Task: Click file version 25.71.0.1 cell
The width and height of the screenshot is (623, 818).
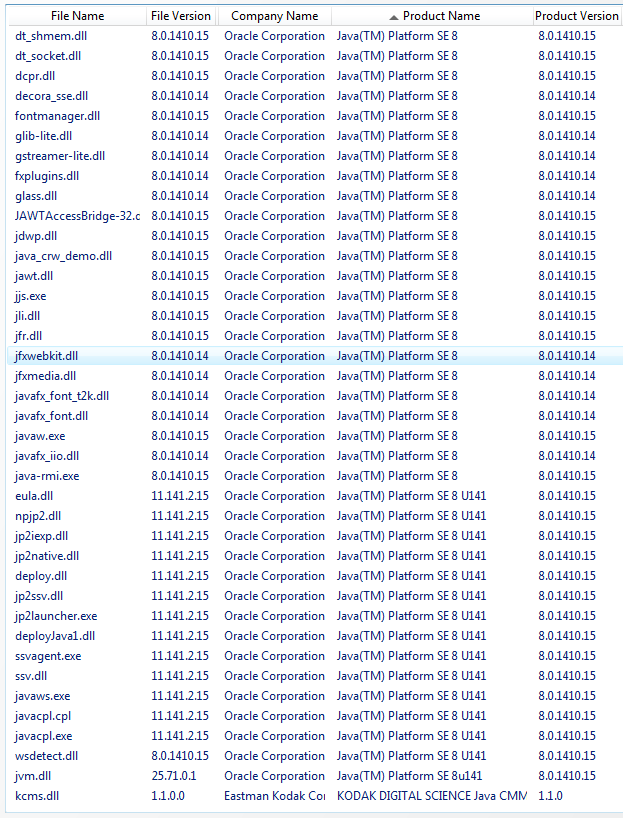Action: point(175,776)
